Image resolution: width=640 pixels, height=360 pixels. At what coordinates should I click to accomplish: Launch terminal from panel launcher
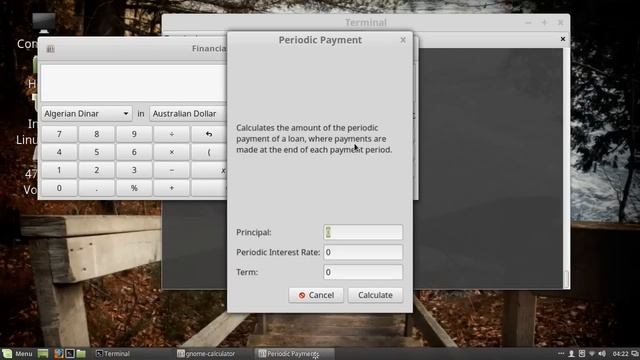pyautogui.click(x=70, y=354)
